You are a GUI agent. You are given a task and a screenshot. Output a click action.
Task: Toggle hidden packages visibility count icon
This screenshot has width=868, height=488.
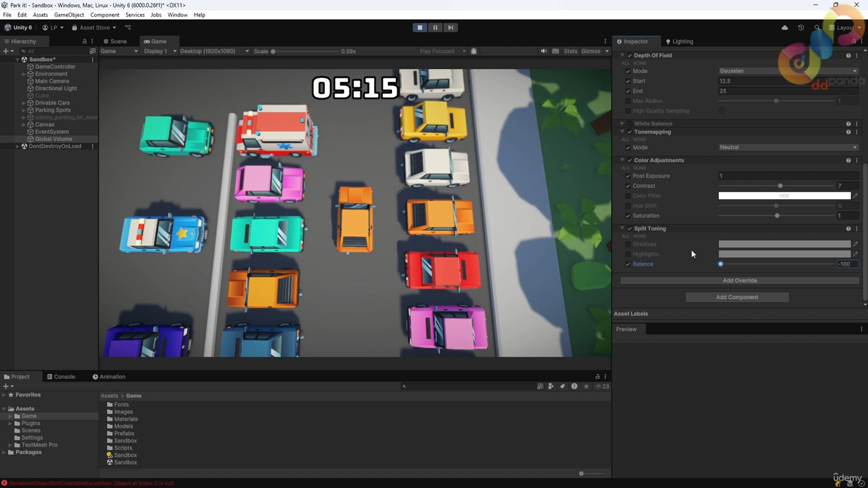601,386
